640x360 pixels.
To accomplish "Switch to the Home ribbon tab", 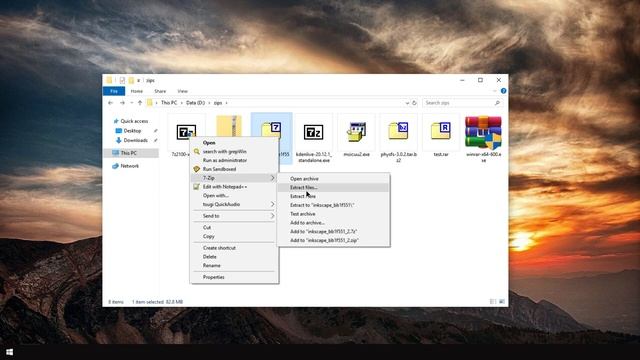I will pos(137,91).
